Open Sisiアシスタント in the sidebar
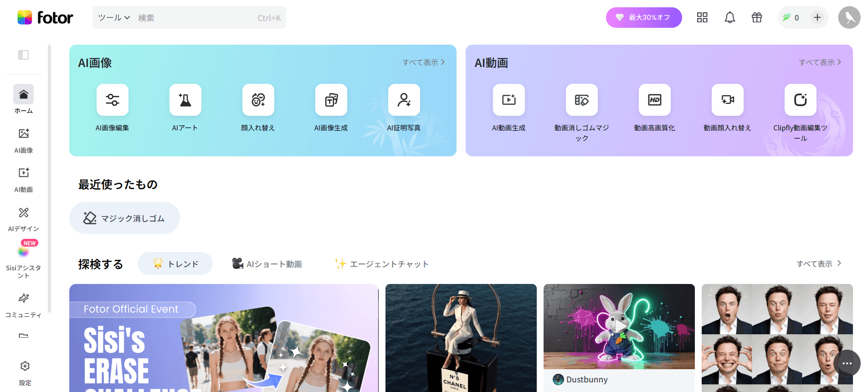Viewport: 868px width, 392px height. 23,261
